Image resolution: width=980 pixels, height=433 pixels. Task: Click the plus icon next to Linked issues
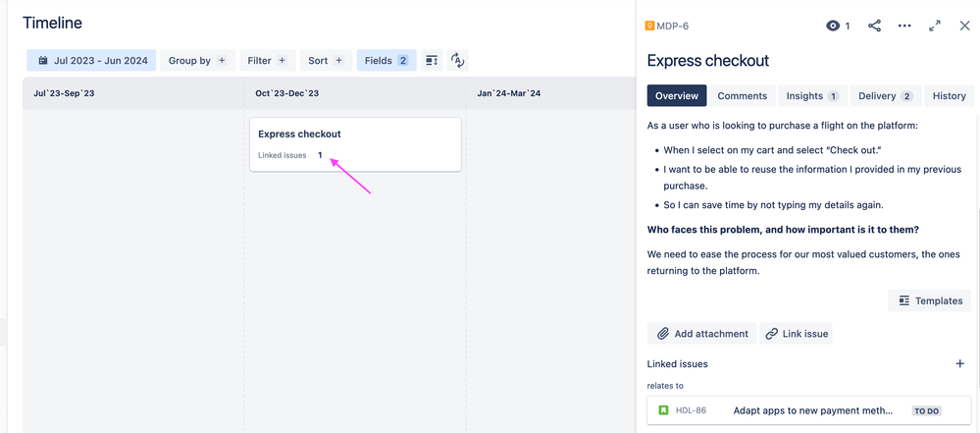click(960, 363)
